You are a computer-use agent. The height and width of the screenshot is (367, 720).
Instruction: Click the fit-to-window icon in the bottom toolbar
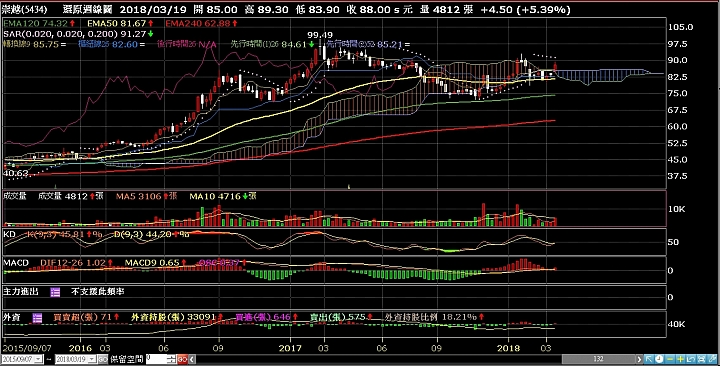(x=701, y=359)
